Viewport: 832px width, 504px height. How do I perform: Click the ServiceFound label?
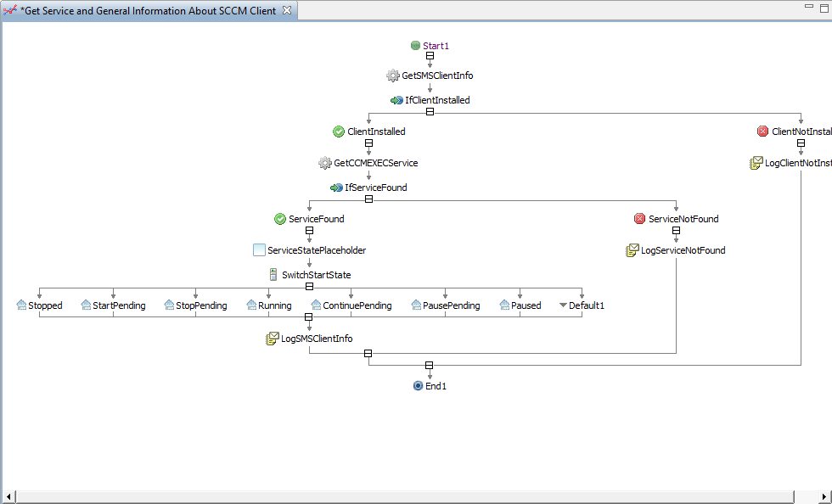pyautogui.click(x=316, y=219)
